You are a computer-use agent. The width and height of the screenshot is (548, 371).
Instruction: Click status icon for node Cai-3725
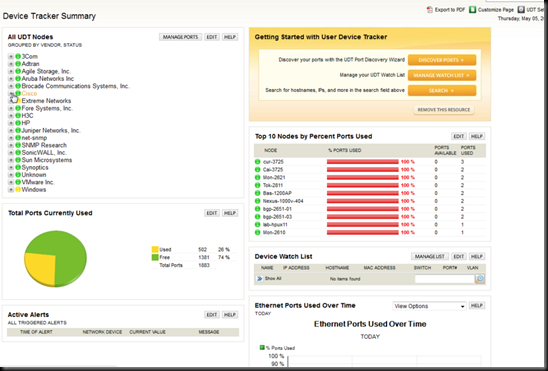[258, 170]
